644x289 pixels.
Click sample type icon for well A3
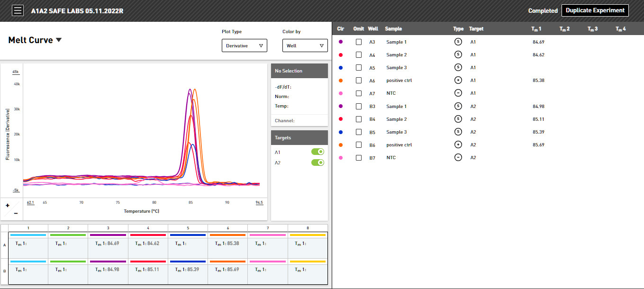pos(458,42)
